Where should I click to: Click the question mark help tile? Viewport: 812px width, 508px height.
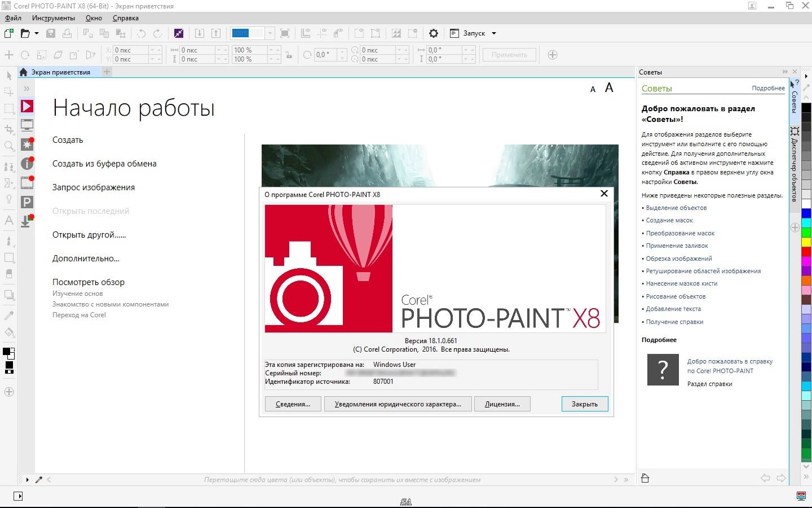tap(663, 370)
